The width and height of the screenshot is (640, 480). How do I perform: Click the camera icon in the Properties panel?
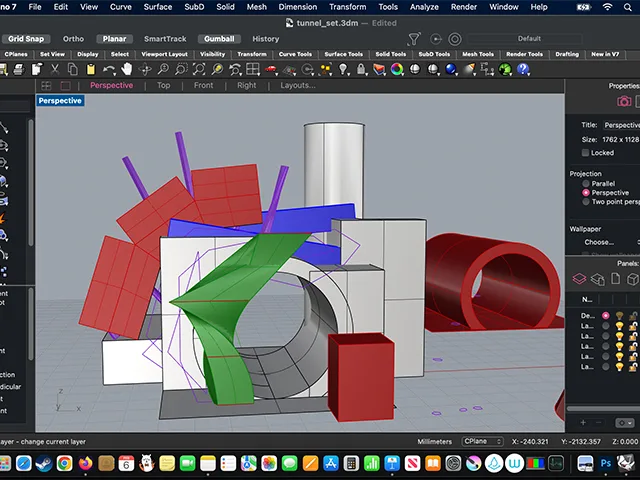[x=624, y=101]
